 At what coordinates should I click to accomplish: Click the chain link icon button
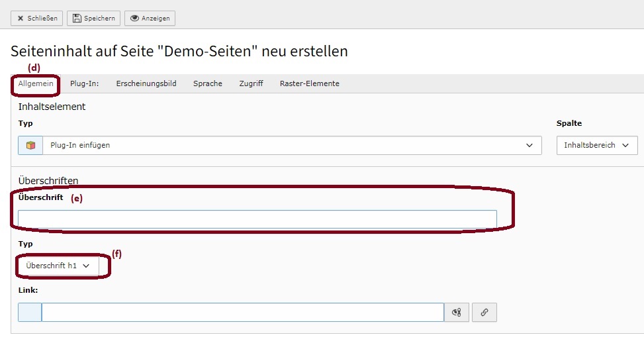tap(484, 312)
